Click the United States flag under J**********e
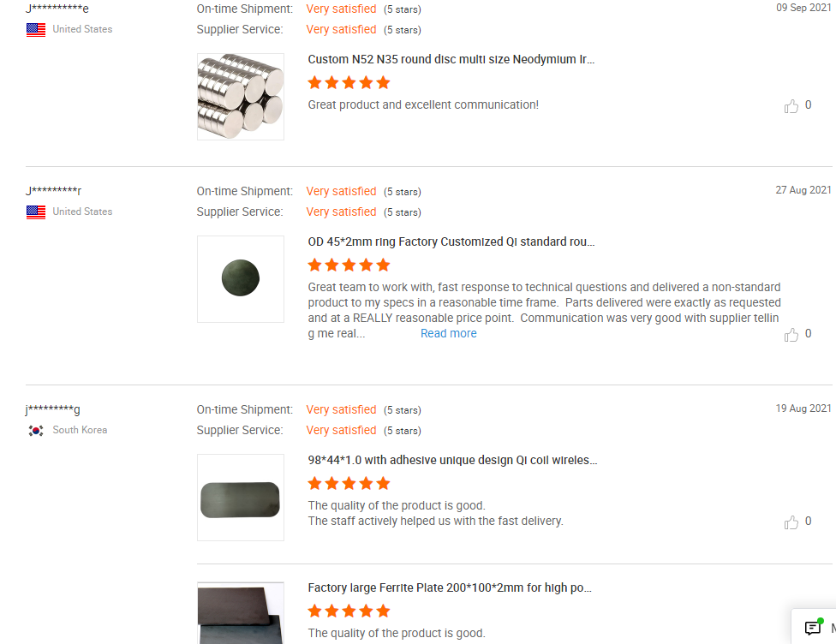This screenshot has width=836, height=644. (36, 29)
